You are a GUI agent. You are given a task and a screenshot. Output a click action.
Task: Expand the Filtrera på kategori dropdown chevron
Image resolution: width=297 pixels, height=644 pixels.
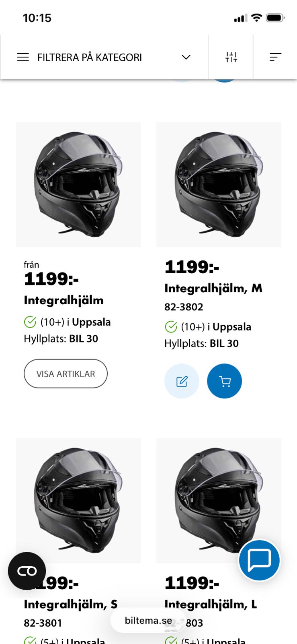pos(186,57)
